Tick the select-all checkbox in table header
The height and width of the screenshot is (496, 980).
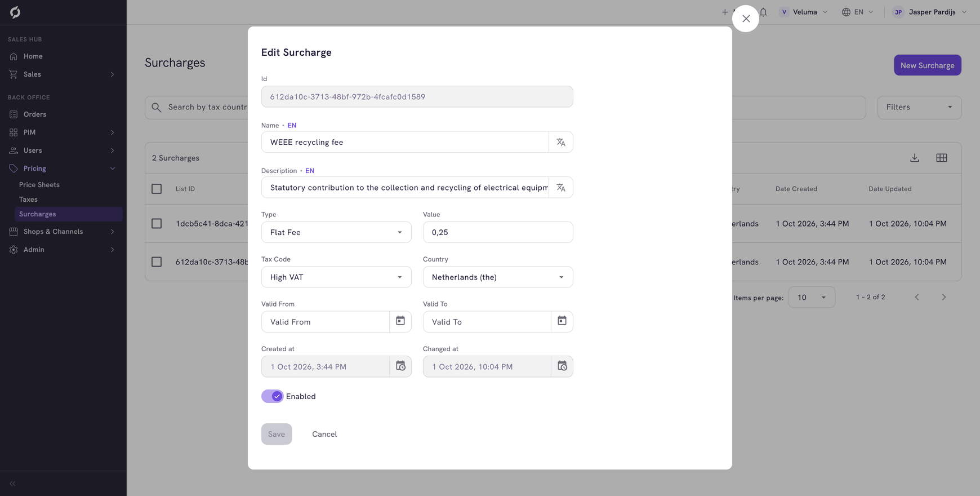click(157, 189)
